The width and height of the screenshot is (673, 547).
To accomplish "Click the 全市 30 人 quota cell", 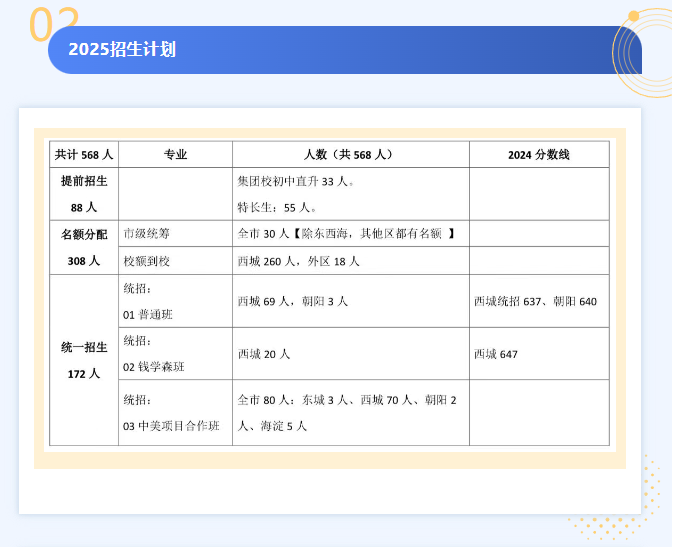I will coord(351,234).
